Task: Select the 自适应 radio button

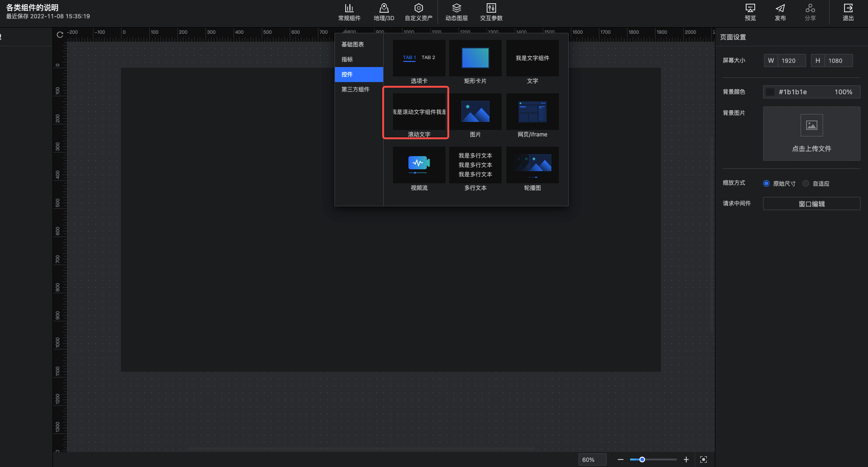Action: point(806,183)
